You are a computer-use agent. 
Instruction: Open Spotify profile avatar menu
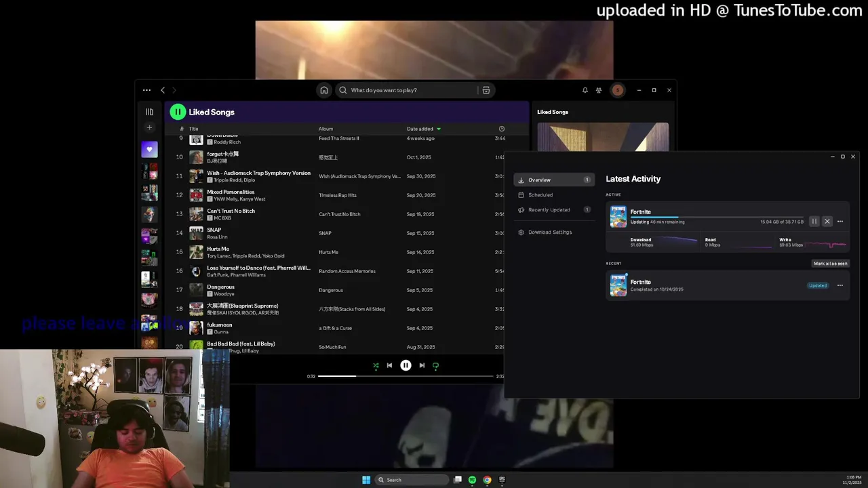tap(617, 90)
